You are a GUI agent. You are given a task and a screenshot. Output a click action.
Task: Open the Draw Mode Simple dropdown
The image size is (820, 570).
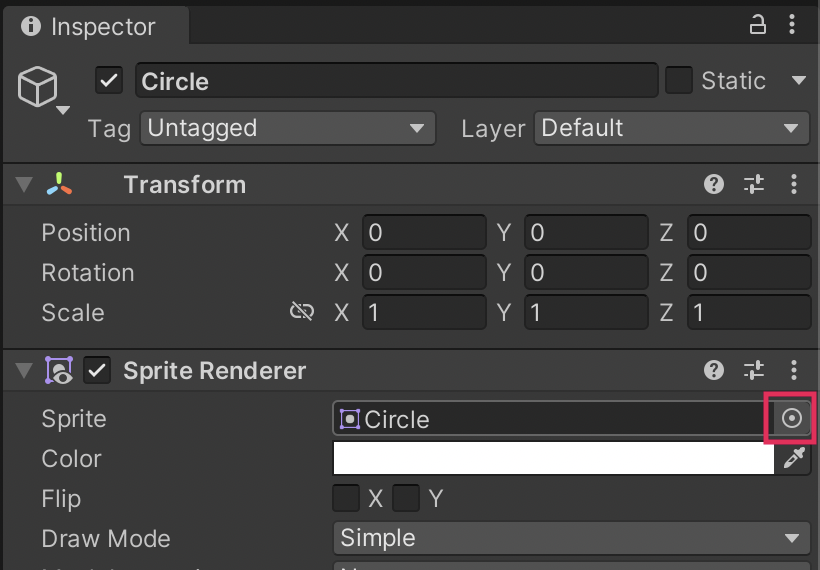click(x=570, y=538)
